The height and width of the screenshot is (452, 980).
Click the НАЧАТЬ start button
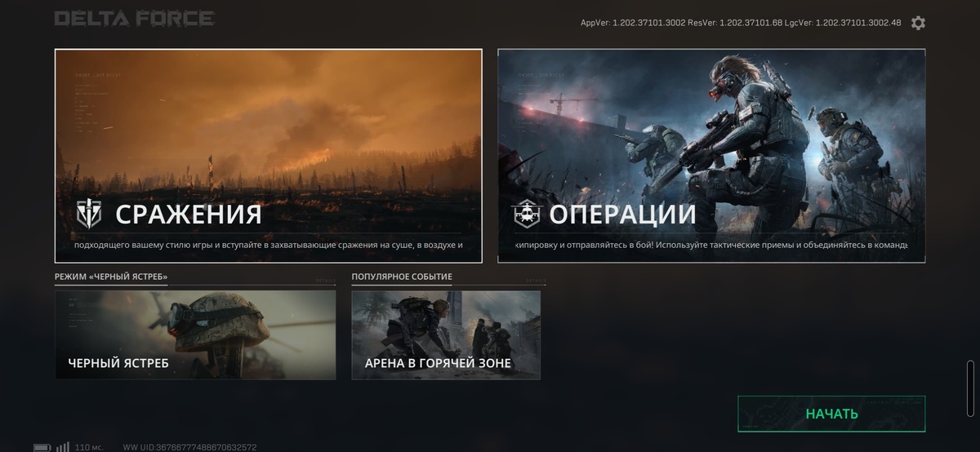831,414
